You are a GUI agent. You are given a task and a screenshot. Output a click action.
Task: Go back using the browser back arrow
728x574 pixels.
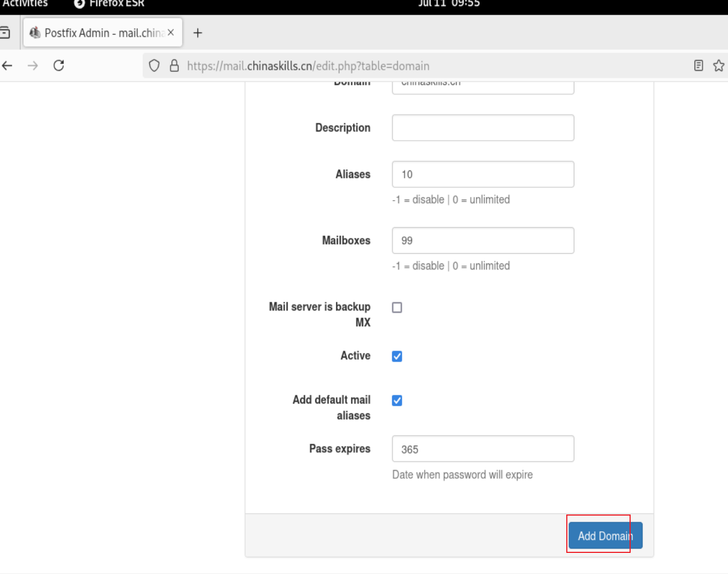click(7, 66)
